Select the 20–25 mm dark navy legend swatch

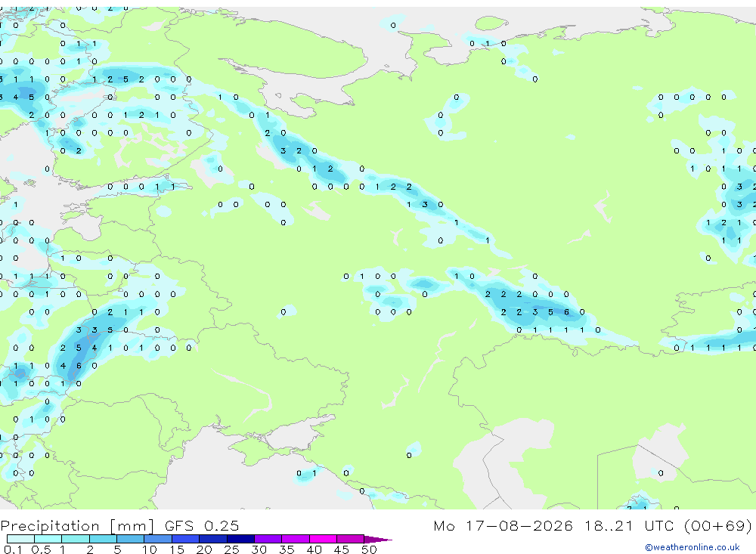pos(213,539)
